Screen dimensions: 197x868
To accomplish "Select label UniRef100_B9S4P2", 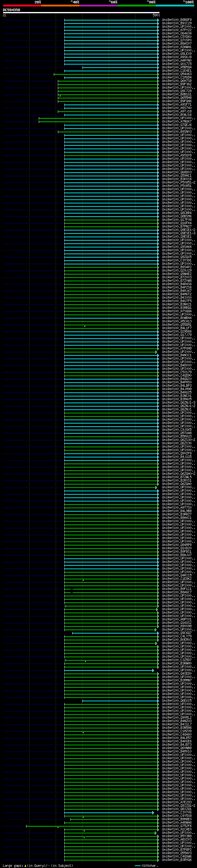I will pos(177,267).
